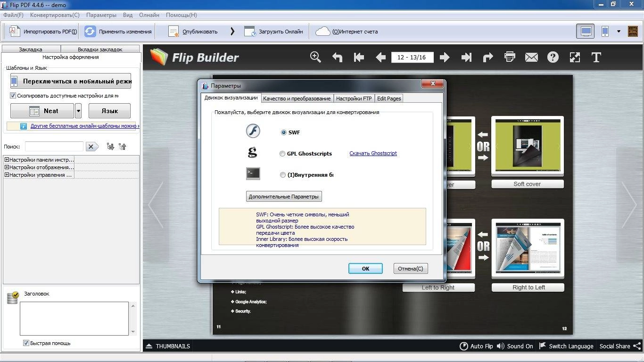
Task: Jump to the first page icon
Action: [x=359, y=58]
